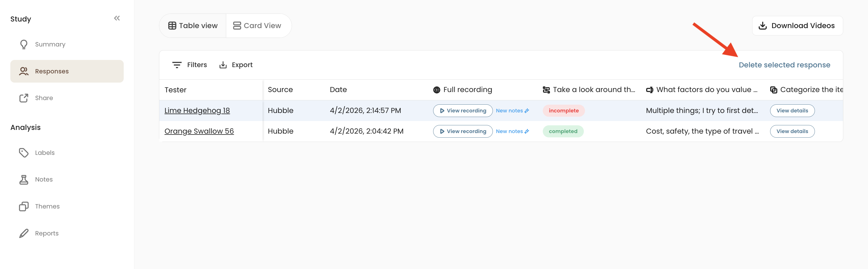
Task: Click play icon in Orange Swallow recording button
Action: coord(442,131)
